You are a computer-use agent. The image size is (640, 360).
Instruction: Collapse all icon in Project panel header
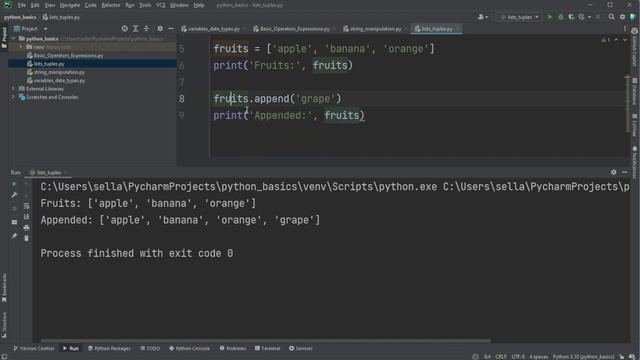click(x=147, y=29)
